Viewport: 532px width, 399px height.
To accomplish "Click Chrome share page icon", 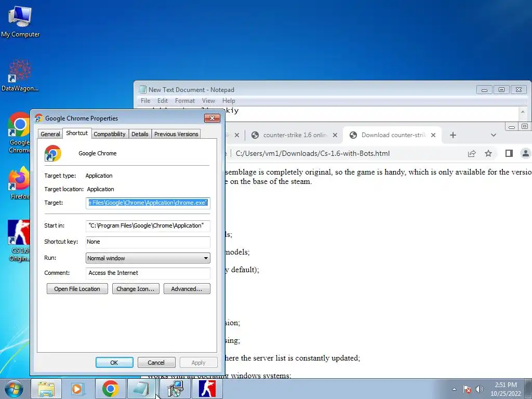I will pyautogui.click(x=472, y=153).
